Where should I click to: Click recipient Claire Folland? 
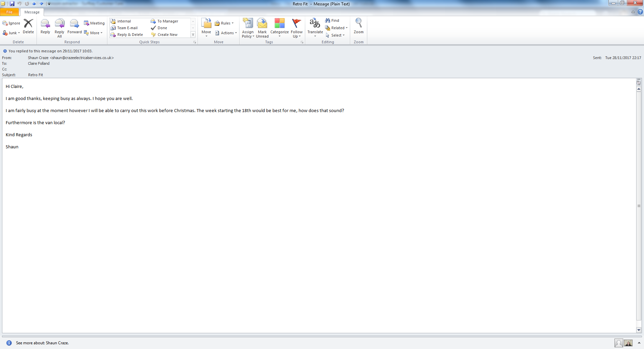[x=39, y=63]
